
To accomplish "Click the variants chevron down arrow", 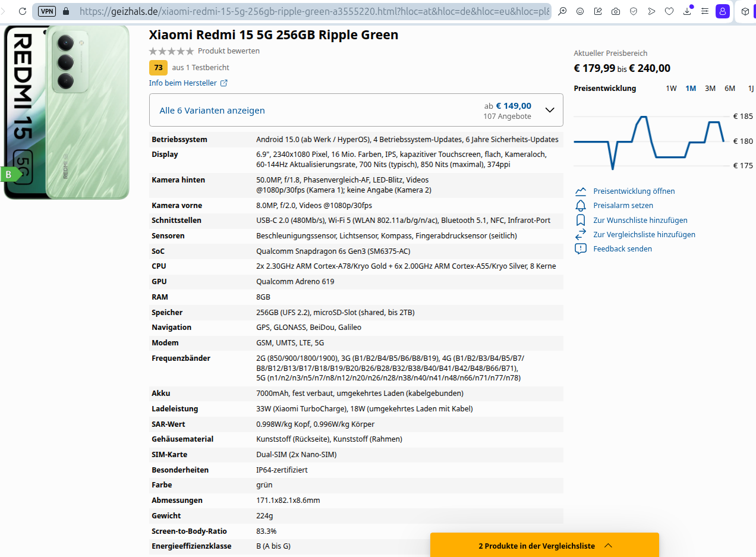I will point(550,110).
